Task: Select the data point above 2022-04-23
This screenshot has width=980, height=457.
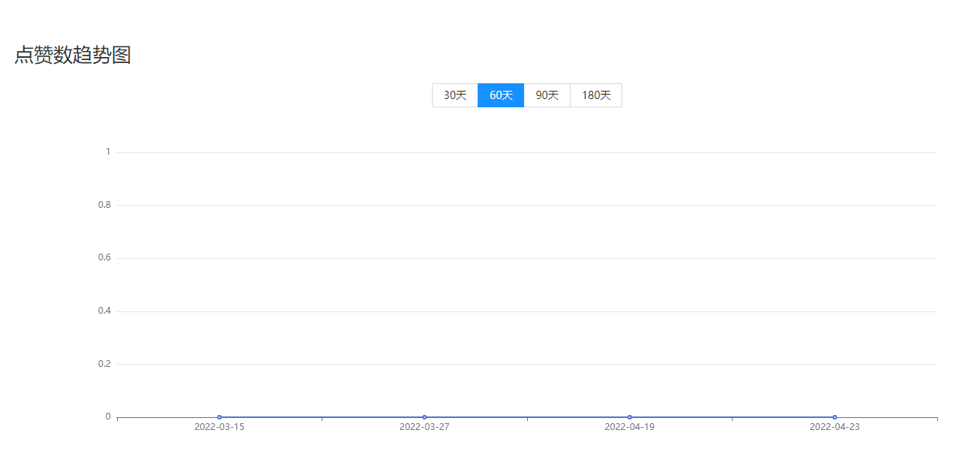Action: 835,417
